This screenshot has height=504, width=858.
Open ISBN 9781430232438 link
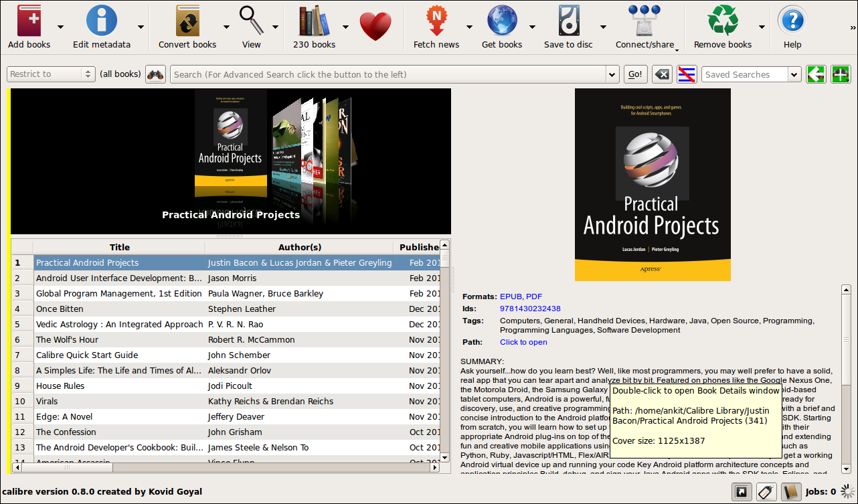530,309
